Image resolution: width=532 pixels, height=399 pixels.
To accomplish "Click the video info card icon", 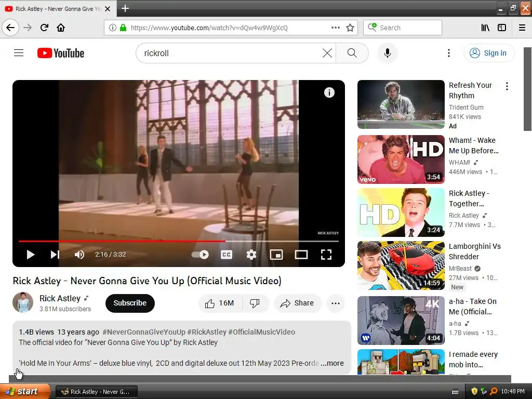I will (329, 92).
